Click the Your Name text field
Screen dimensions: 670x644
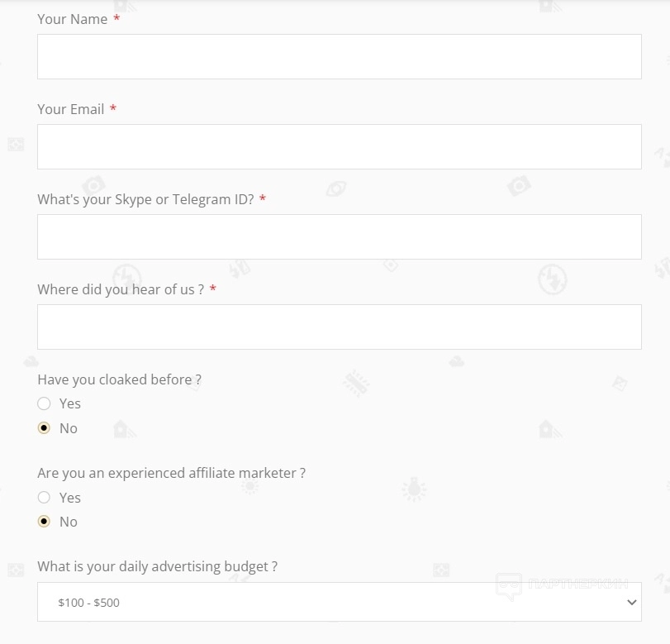click(x=339, y=56)
